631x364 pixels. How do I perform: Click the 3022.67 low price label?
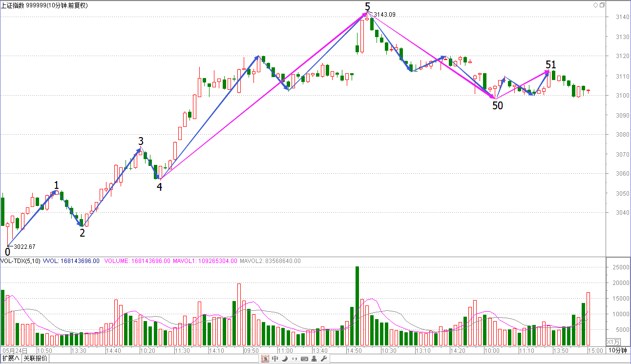click(x=24, y=247)
